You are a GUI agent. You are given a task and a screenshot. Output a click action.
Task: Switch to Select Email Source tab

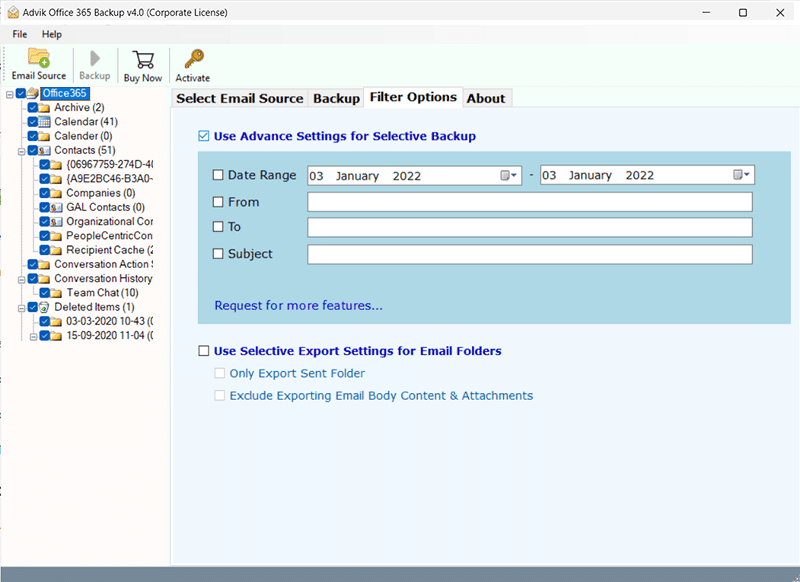pyautogui.click(x=240, y=98)
